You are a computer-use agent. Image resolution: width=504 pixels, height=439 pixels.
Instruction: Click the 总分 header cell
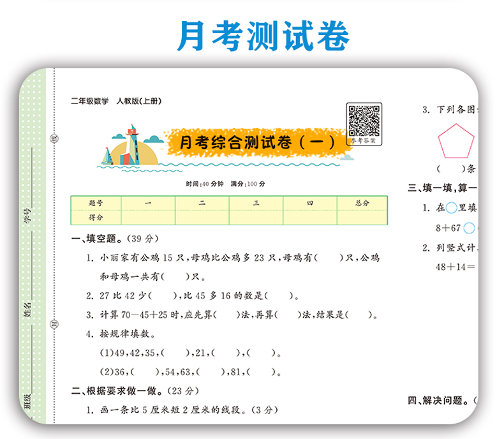pos(362,203)
